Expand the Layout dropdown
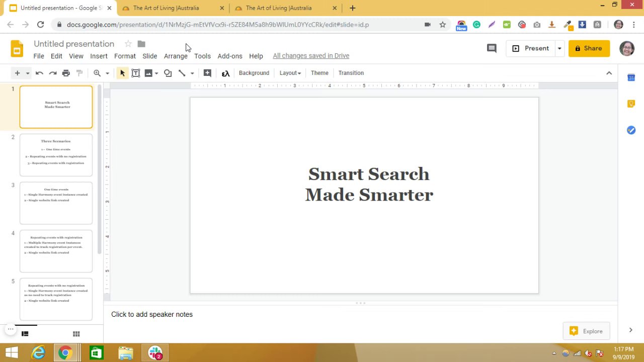The width and height of the screenshot is (644, 362). (x=290, y=73)
